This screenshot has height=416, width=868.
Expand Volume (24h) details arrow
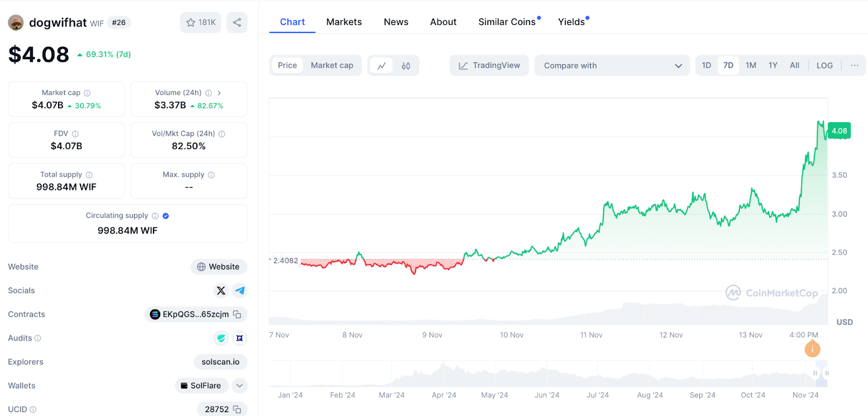point(219,93)
